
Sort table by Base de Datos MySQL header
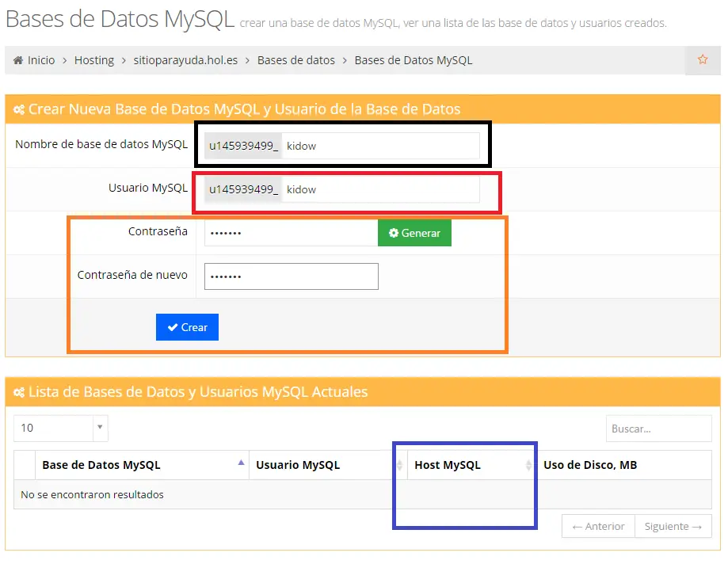[x=142, y=465]
